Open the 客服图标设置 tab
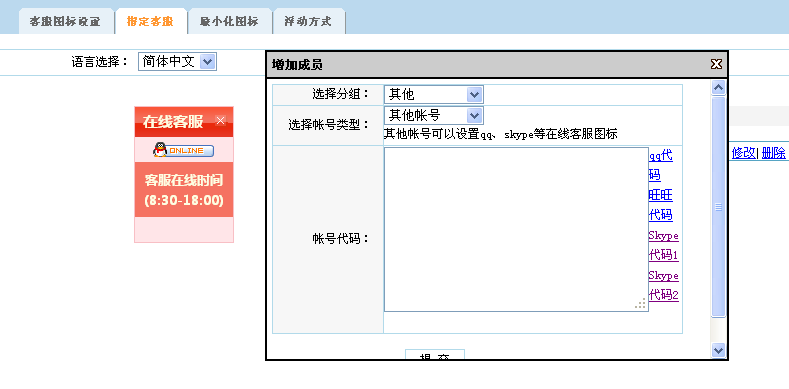 (x=66, y=22)
